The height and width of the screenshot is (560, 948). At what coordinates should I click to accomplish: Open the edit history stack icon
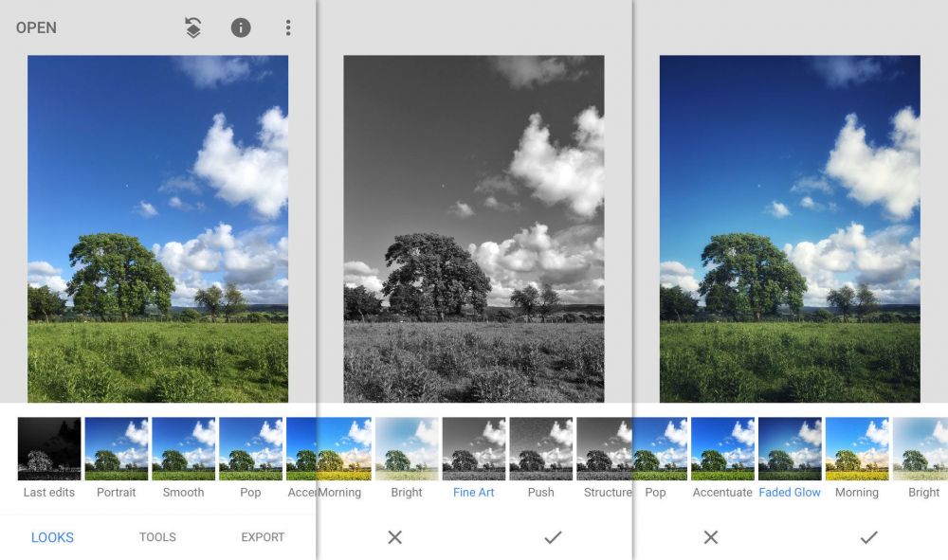pyautogui.click(x=192, y=27)
